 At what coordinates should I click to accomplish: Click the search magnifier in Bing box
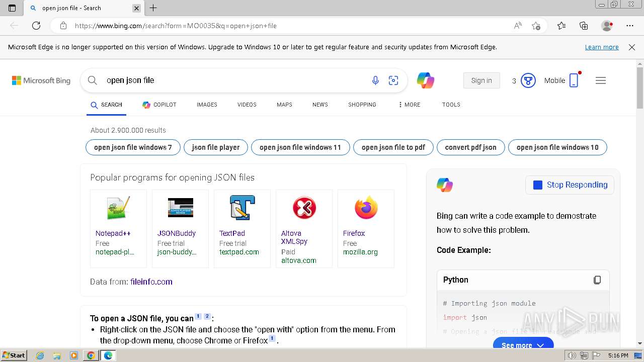92,80
